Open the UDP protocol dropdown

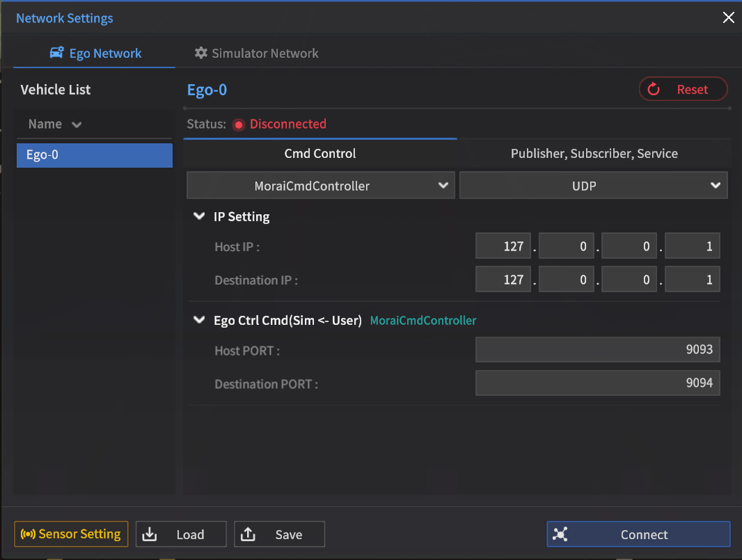point(593,186)
